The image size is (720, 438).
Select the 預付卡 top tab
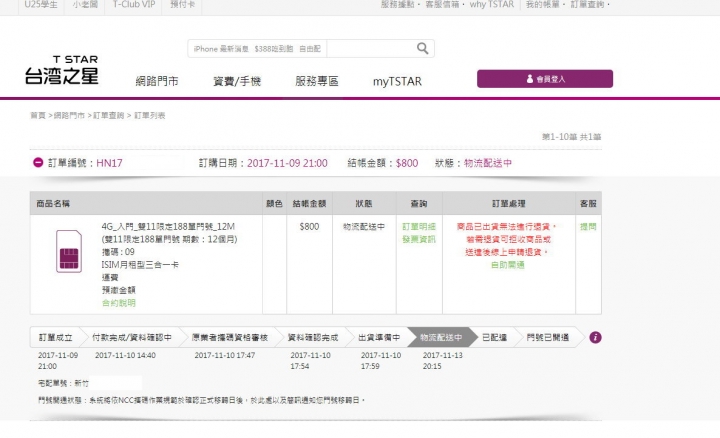pos(182,5)
